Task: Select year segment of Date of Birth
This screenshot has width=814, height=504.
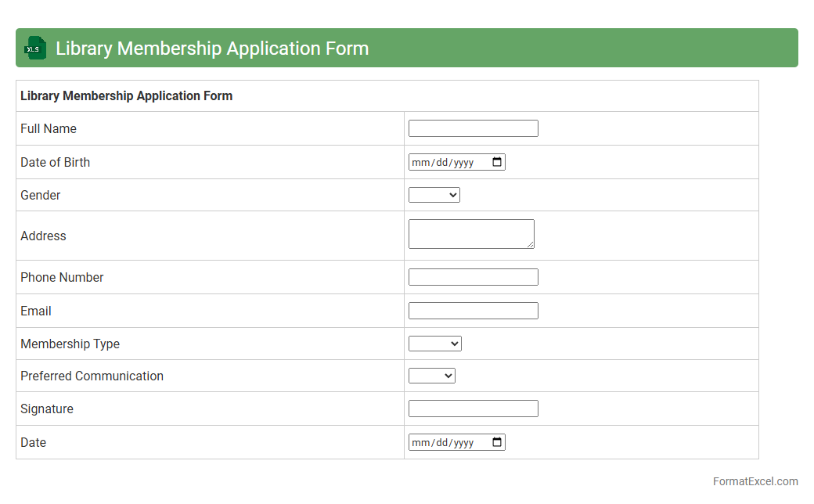Action: coord(463,163)
